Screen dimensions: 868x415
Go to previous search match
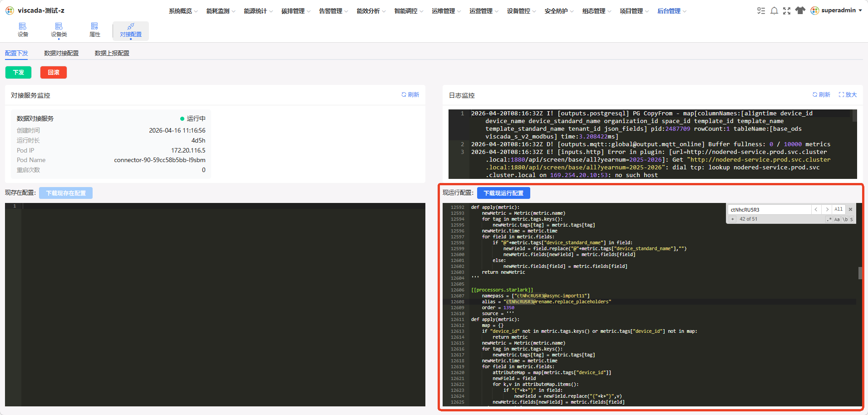[816, 209]
